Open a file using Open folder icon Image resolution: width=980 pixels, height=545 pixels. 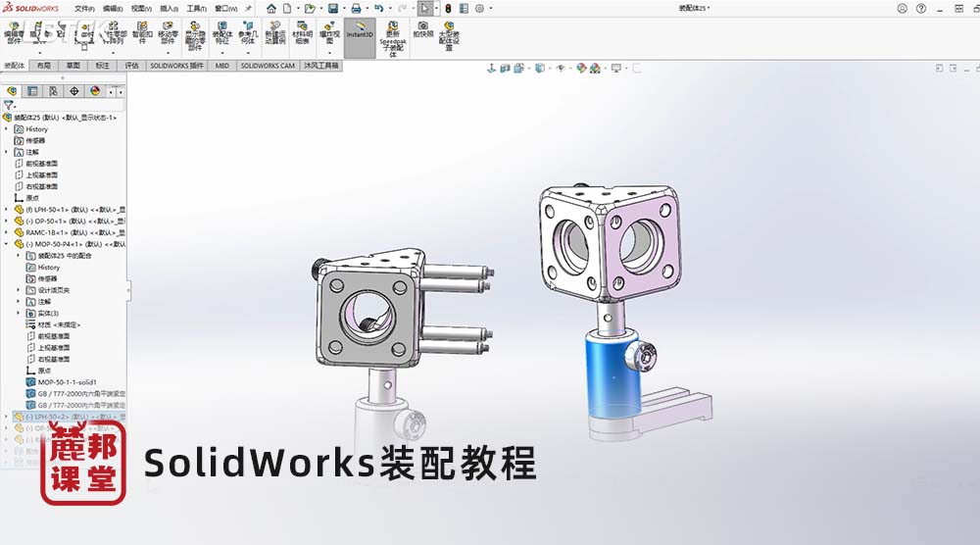tap(310, 9)
